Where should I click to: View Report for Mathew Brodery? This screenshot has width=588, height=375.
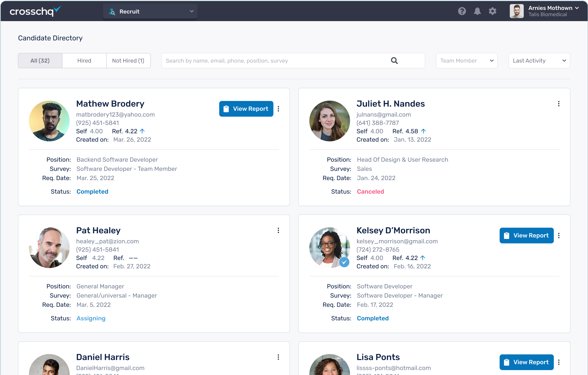pos(246,109)
